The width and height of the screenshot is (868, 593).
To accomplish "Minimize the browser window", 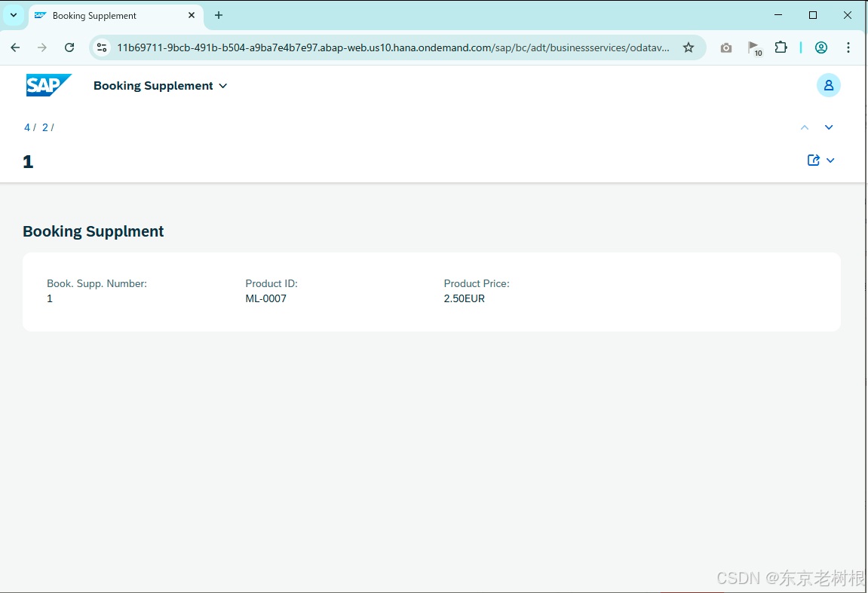I will pyautogui.click(x=778, y=15).
